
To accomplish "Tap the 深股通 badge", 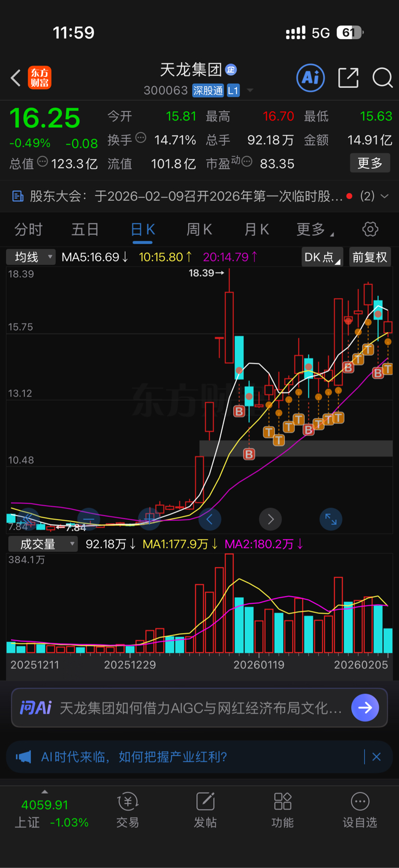I will click(x=208, y=90).
